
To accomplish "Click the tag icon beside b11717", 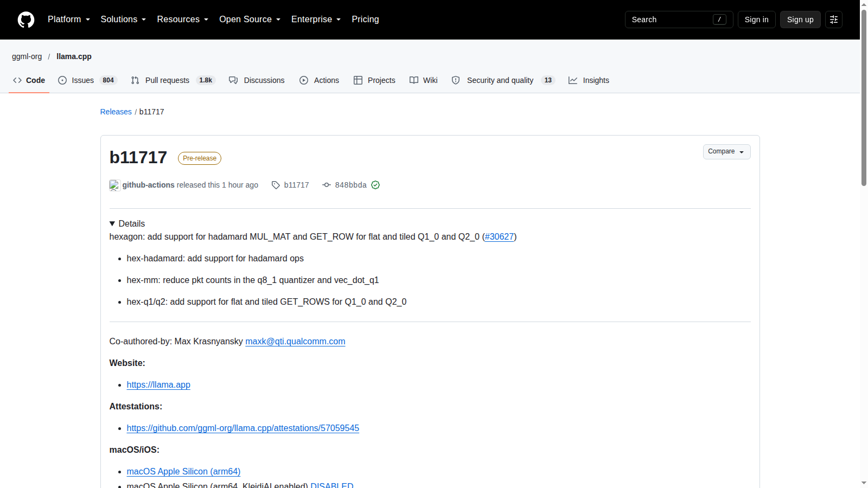I will (276, 185).
